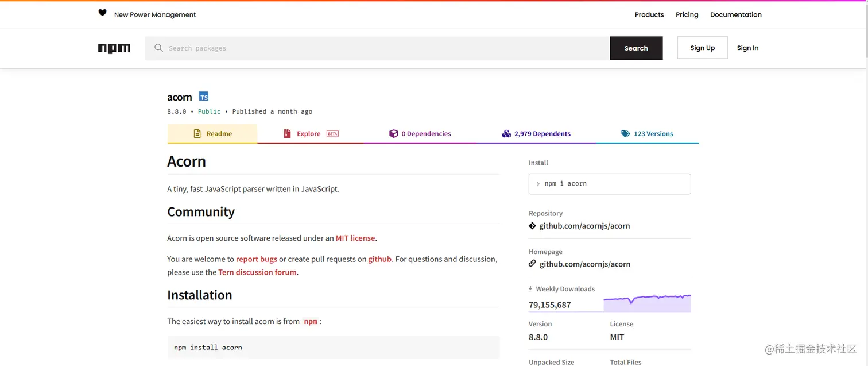The image size is (868, 366).
Task: Click the weekly downloads arrow icon
Action: [530, 289]
